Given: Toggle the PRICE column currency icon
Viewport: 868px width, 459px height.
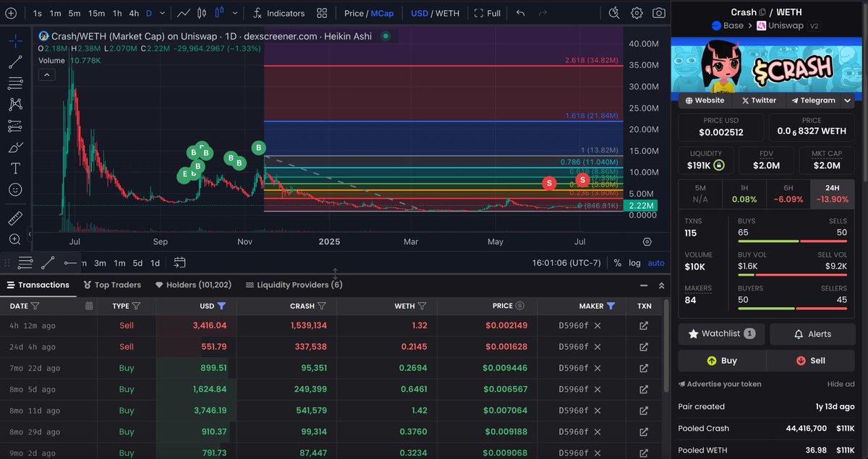Looking at the screenshot, I should click(520, 306).
